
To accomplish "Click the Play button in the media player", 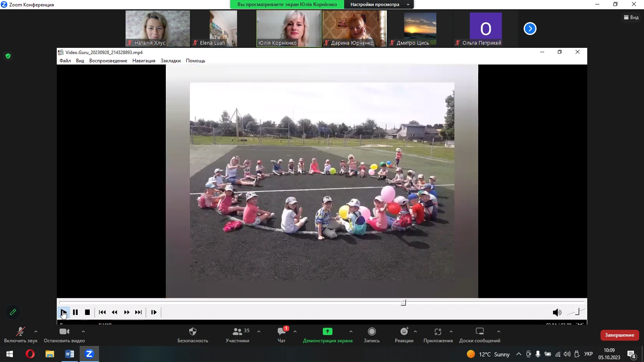I will coord(63,312).
